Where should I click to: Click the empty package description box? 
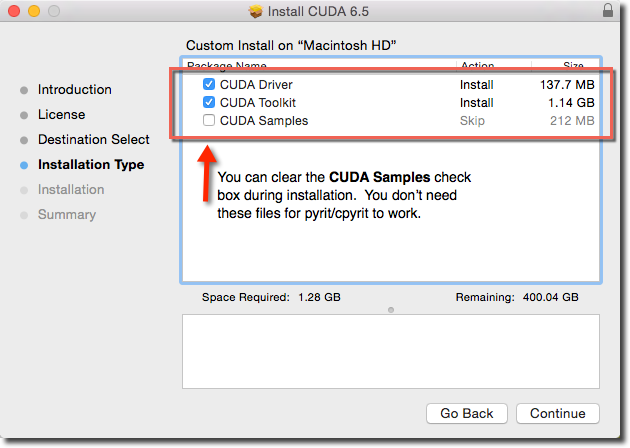pos(391,352)
